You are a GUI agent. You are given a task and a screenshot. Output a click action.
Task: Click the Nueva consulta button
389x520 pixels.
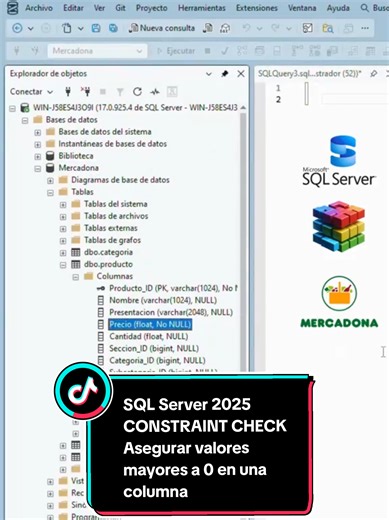(x=162, y=28)
